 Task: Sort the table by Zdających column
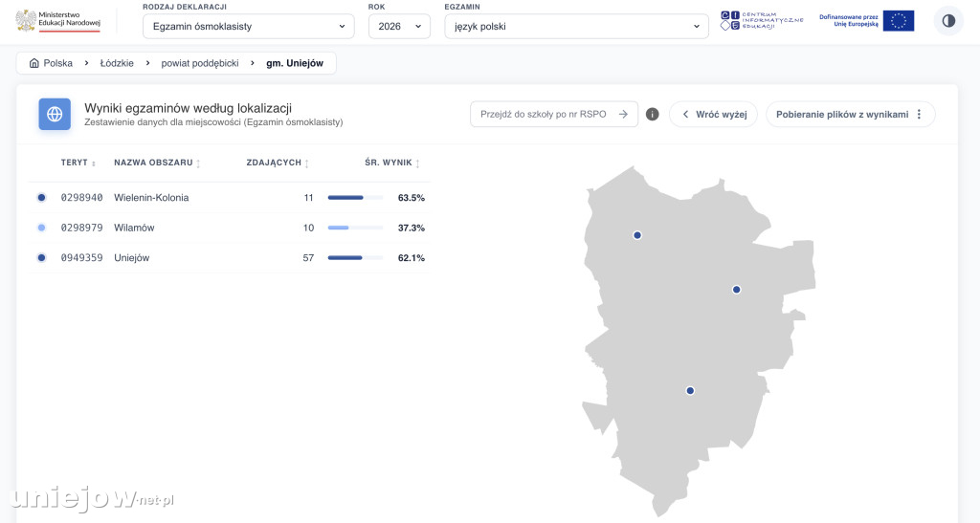(x=278, y=163)
